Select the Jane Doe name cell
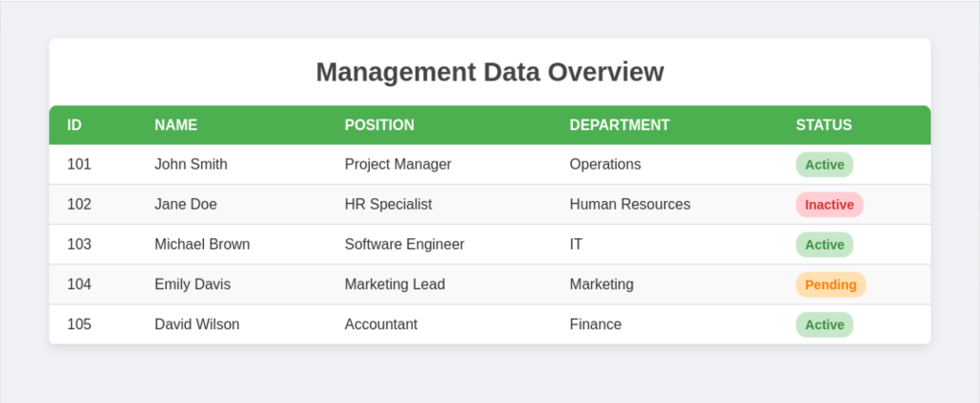The height and width of the screenshot is (403, 980). (186, 205)
